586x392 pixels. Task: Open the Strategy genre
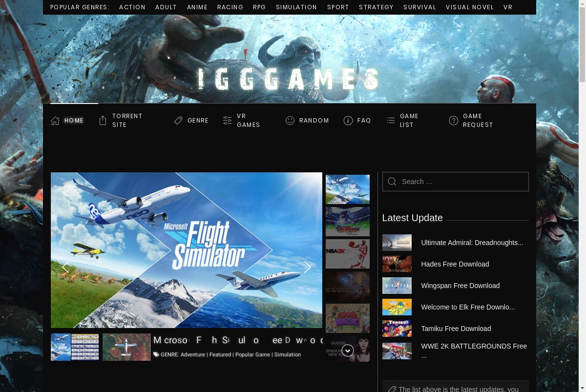376,7
